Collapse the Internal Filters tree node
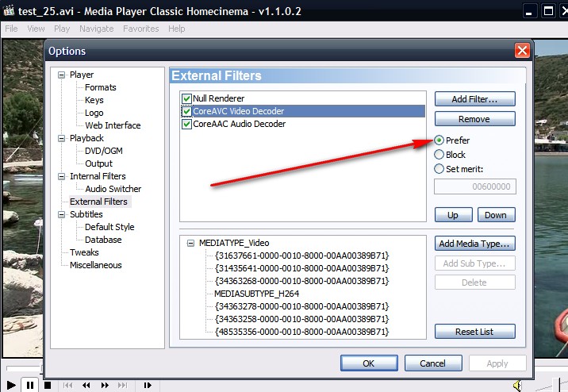This screenshot has width=568, height=392. coord(62,176)
